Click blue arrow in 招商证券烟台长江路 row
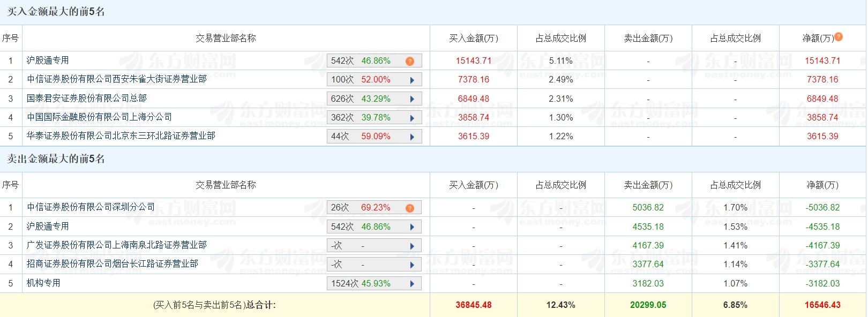 click(412, 265)
